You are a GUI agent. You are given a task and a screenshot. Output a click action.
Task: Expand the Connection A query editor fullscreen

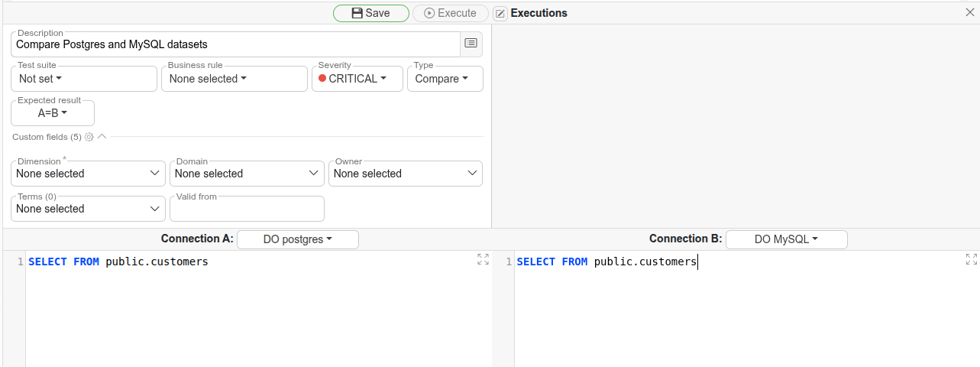pos(483,259)
